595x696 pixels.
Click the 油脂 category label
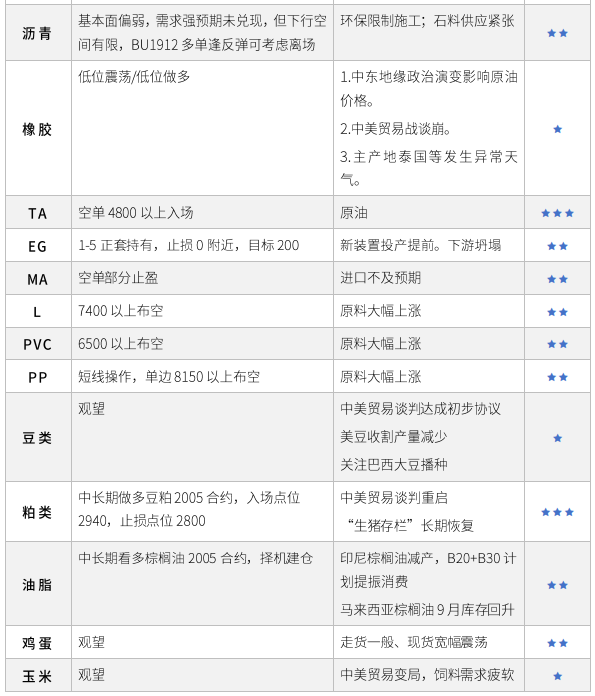37,585
